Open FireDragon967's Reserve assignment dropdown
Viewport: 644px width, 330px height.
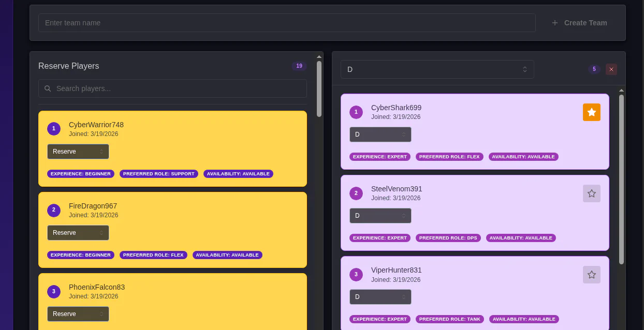78,233
